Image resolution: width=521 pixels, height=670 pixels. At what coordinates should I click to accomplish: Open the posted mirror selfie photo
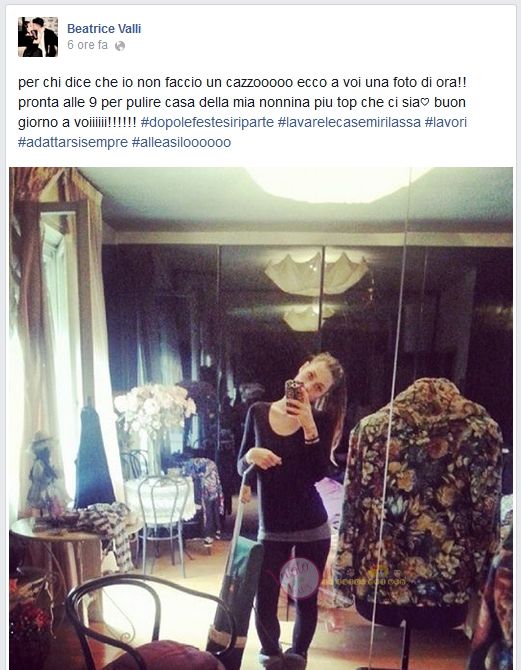261,418
